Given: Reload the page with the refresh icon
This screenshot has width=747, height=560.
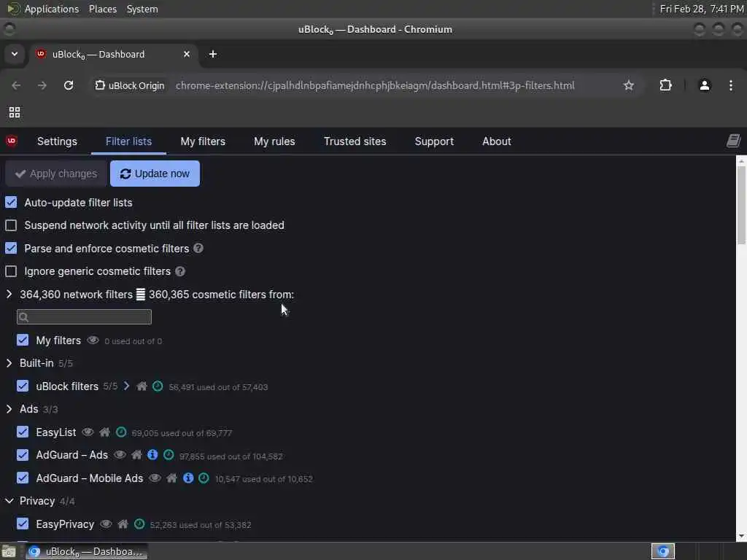Looking at the screenshot, I should click(69, 85).
